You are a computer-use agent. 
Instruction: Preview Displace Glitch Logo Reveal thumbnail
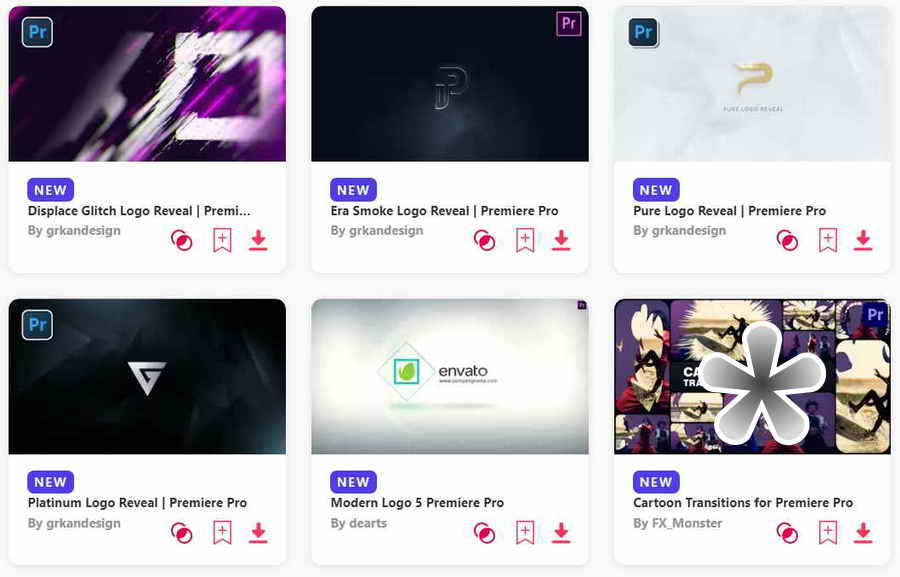147,84
